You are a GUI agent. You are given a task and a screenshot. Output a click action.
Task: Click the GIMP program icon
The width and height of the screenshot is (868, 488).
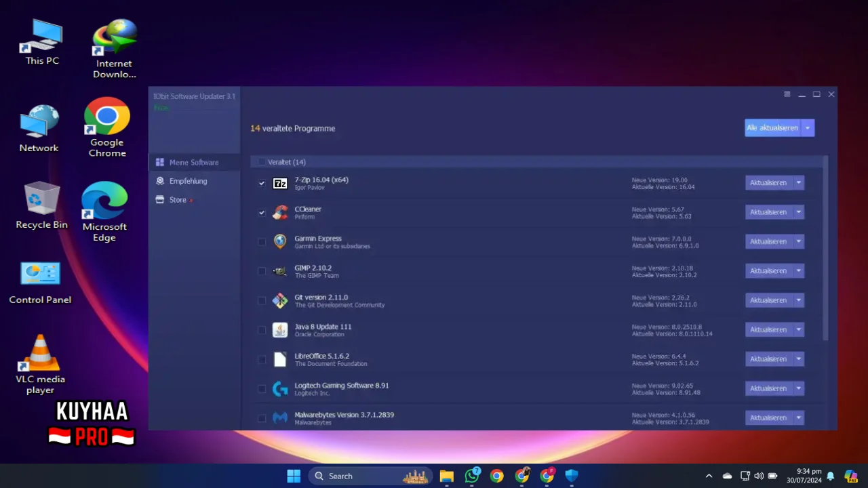pyautogui.click(x=280, y=271)
